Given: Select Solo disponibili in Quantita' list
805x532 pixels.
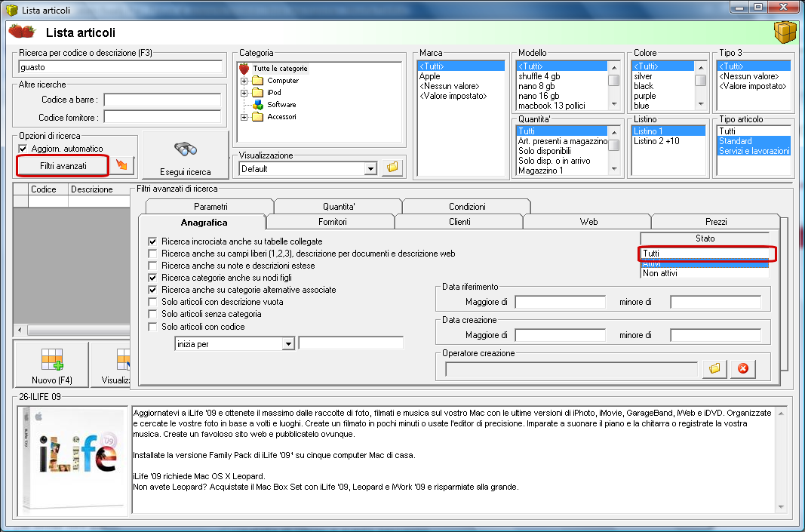Looking at the screenshot, I should tap(562, 151).
